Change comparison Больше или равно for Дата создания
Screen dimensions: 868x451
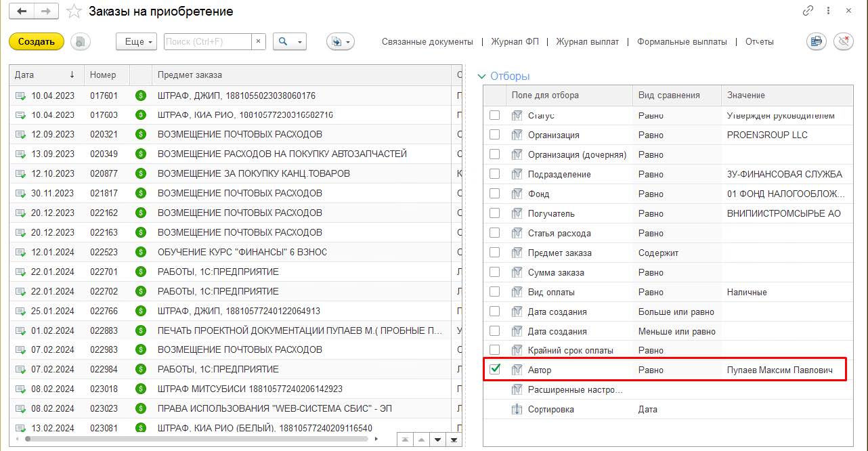click(x=676, y=312)
